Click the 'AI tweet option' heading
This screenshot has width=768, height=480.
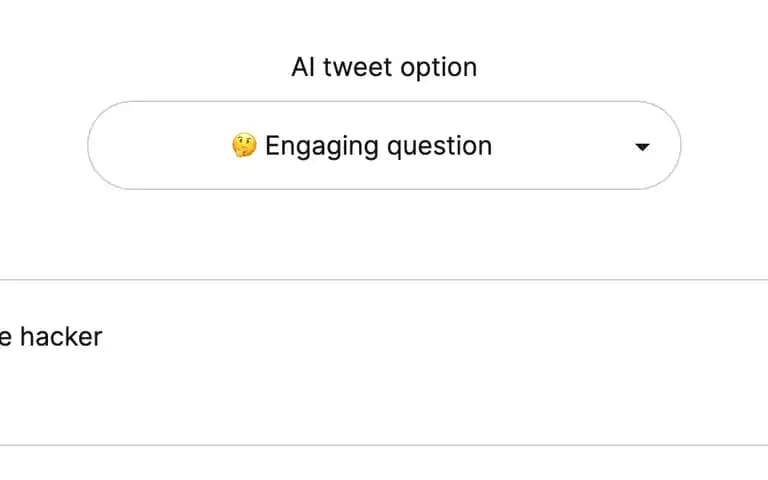pos(384,67)
